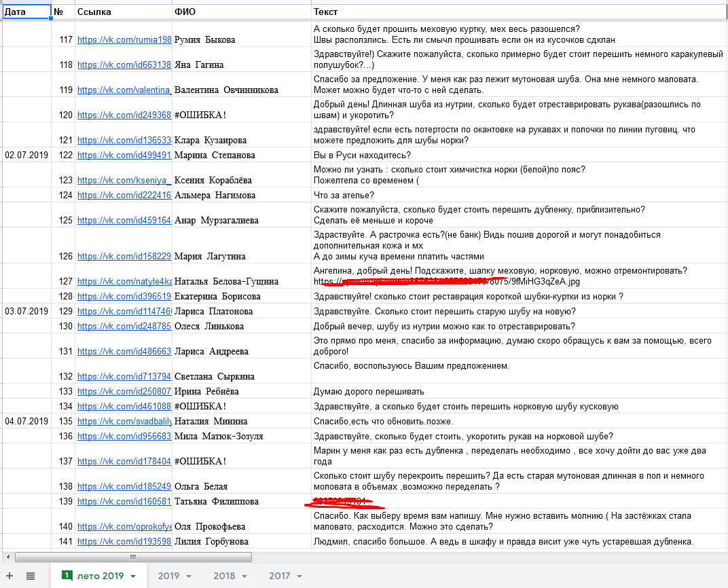Open link vk.com/id486663 for Лариса Андреева

coord(124,351)
